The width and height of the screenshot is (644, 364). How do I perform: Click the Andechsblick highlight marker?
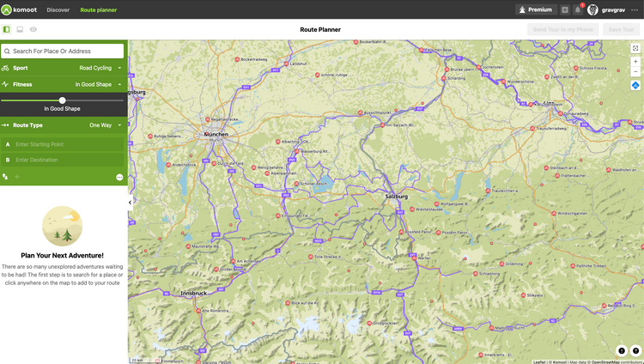coord(168,165)
